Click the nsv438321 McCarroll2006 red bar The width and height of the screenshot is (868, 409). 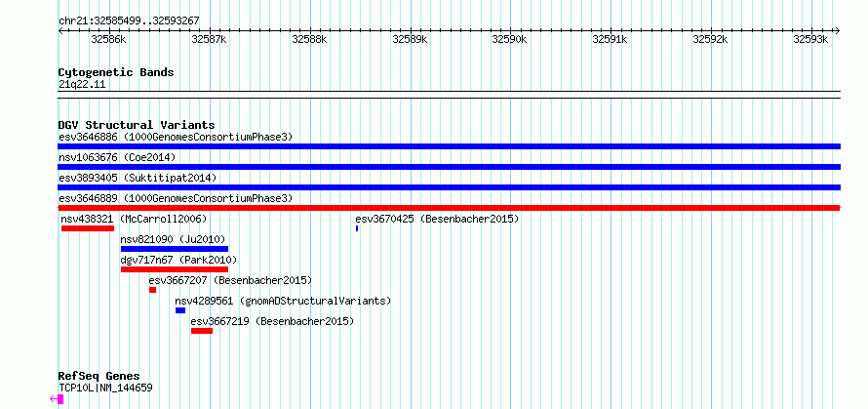(x=88, y=228)
